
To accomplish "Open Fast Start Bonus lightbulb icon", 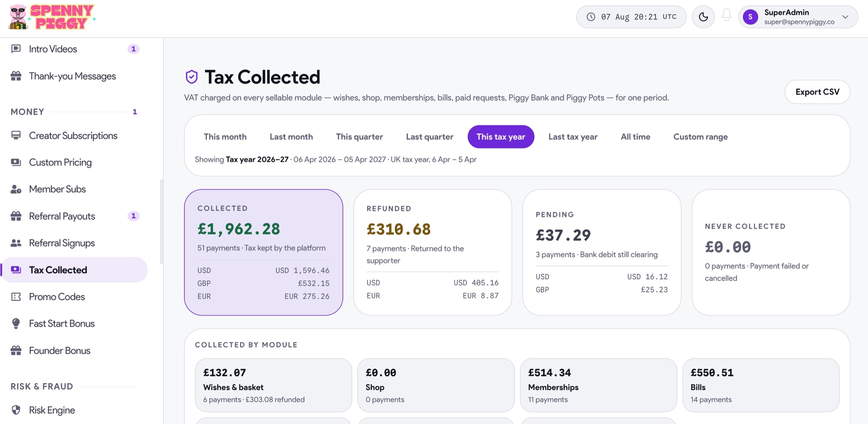I will 16,323.
